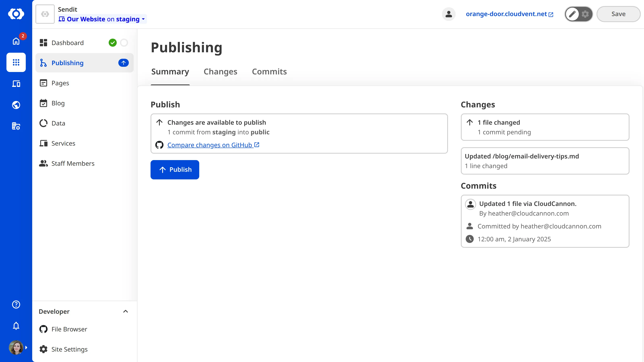Open the Updated /blog/email-delivery-tips.md card

545,161
